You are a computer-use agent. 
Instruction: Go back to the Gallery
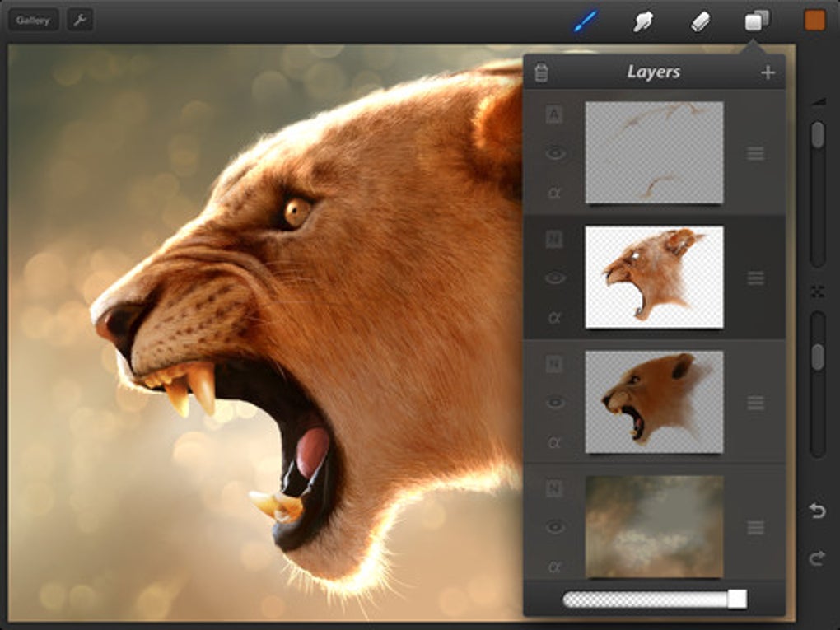pos(33,21)
